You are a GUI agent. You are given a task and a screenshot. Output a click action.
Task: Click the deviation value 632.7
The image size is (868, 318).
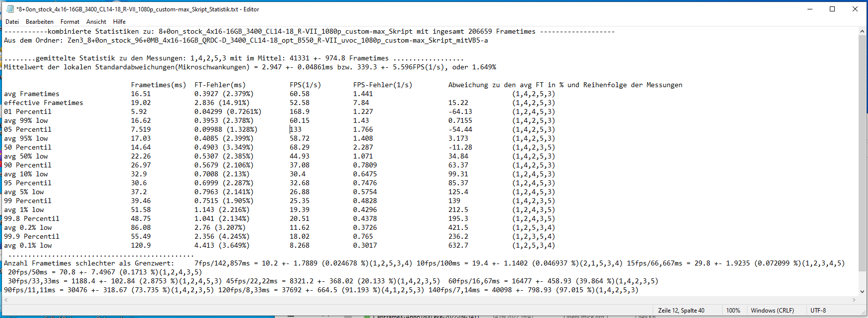458,246
